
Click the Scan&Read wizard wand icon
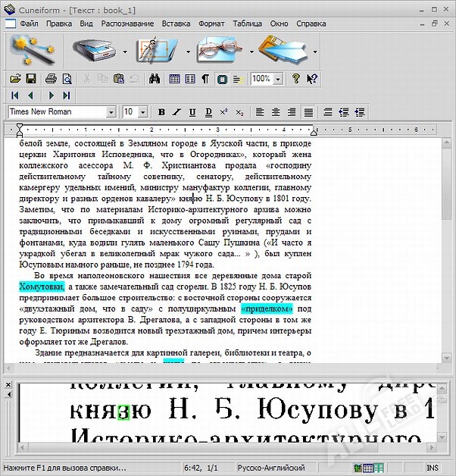(x=31, y=50)
